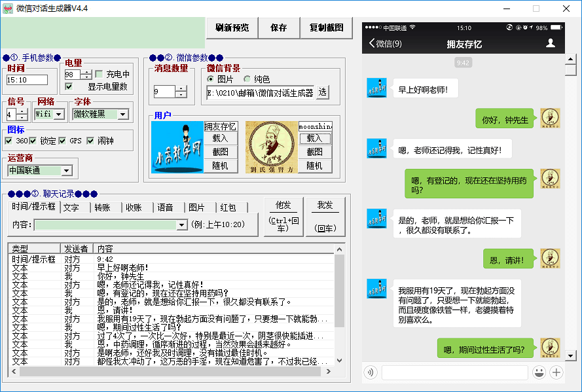Increase 电量 battery value with up stepper arrow
Image resolution: width=582 pixels, height=392 pixels.
[86, 72]
